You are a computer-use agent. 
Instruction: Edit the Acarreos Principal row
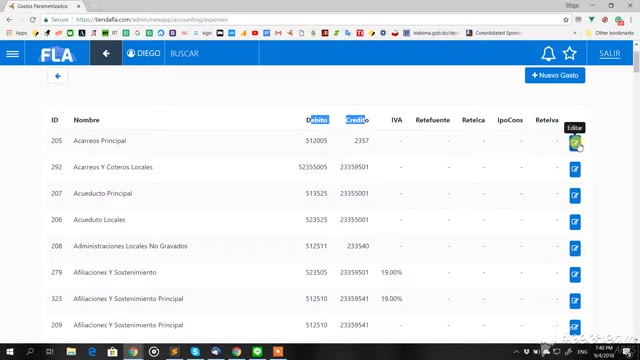pyautogui.click(x=575, y=143)
